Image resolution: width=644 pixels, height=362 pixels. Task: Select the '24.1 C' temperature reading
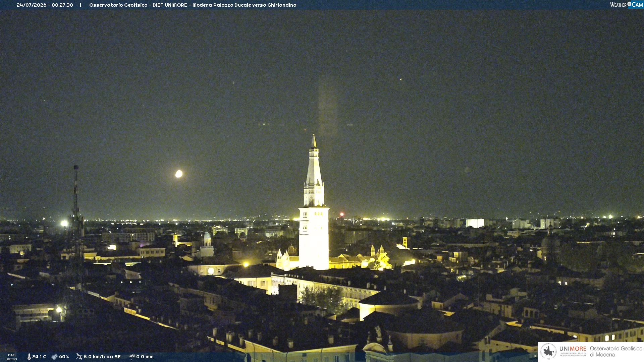pyautogui.click(x=39, y=357)
